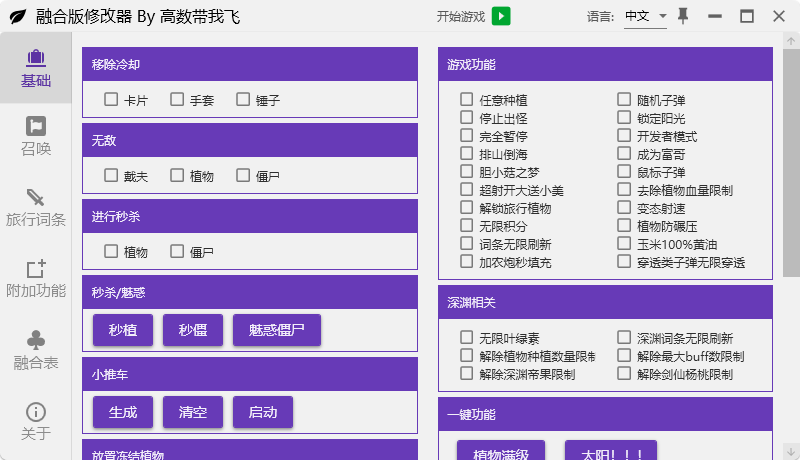The width and height of the screenshot is (800, 460).
Task: Enable 去除植物血量限制 checkbox
Action: [624, 189]
